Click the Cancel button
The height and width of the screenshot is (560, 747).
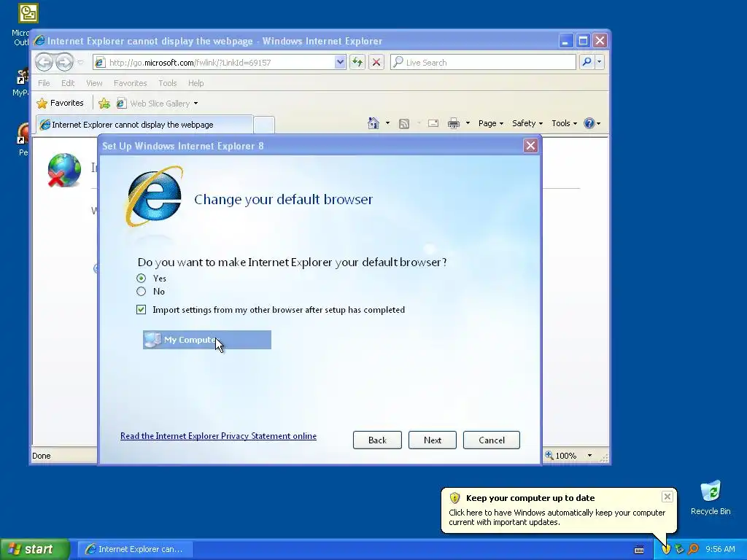point(492,440)
